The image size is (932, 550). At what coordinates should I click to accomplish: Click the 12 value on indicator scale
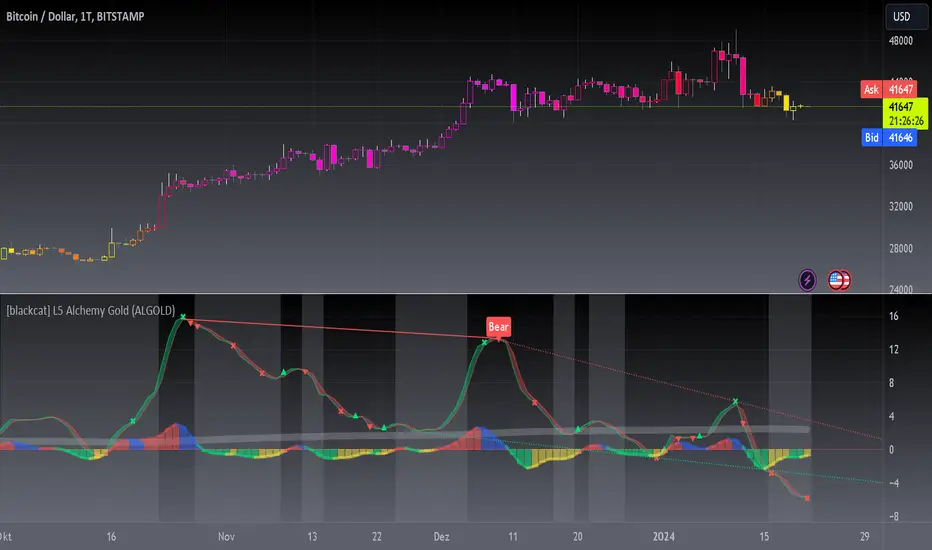click(x=893, y=349)
